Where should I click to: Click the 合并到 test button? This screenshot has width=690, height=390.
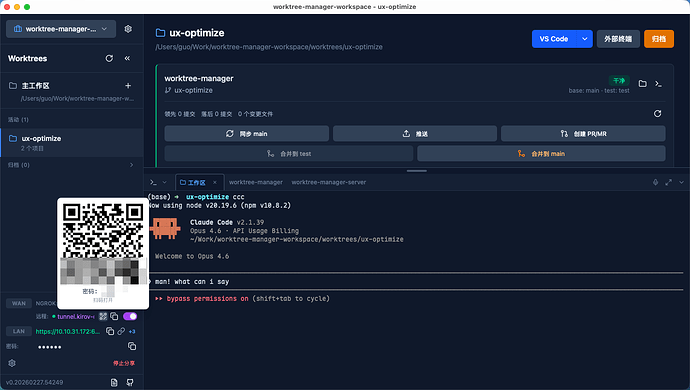(289, 154)
